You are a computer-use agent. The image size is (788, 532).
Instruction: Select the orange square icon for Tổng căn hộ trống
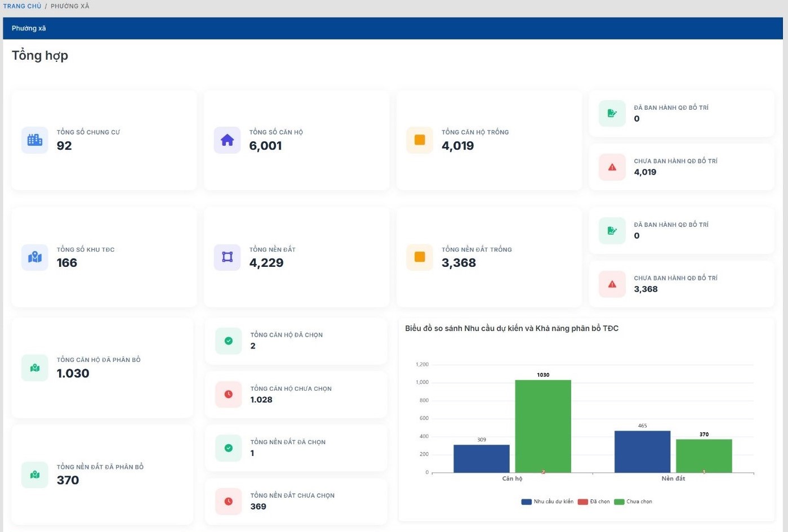(420, 140)
